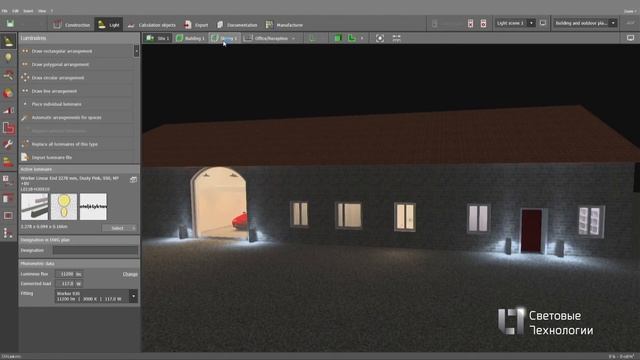The image size is (640, 360).
Task: Choose Draw line arrangement
Action: 77,91
